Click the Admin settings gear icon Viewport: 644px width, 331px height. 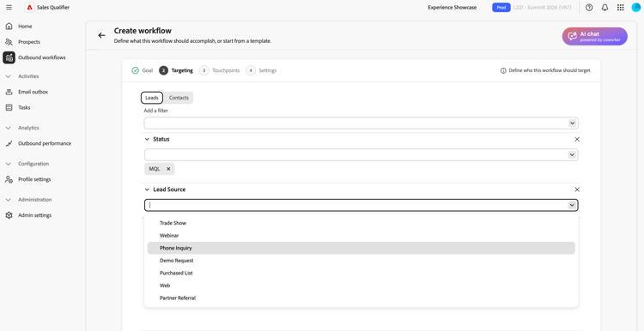(x=9, y=215)
